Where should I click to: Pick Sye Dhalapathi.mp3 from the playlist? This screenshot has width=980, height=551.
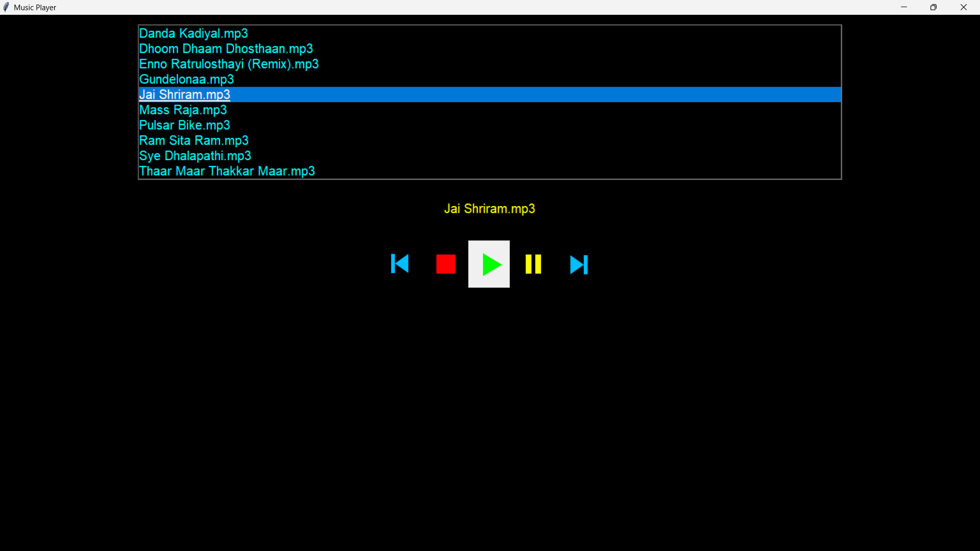(x=195, y=156)
